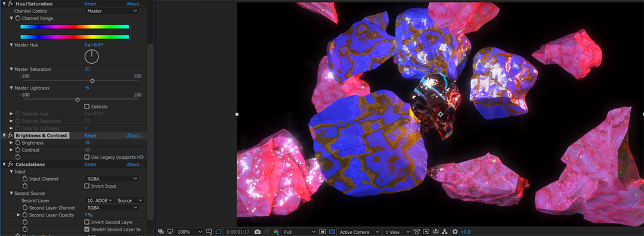Expand the Contrast property

point(11,150)
